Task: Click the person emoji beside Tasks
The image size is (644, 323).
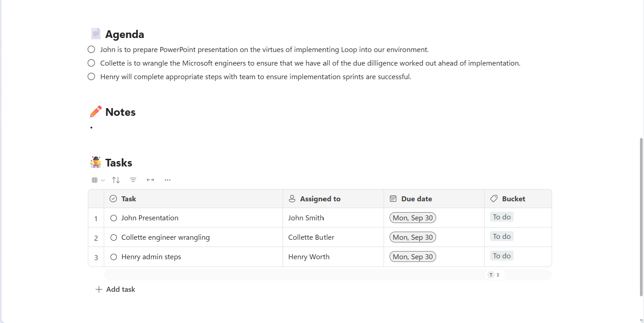Action: click(x=96, y=162)
